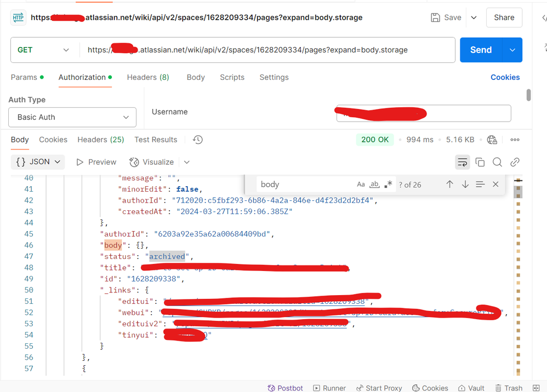Open the request Body tab
547x392 pixels.
point(196,77)
